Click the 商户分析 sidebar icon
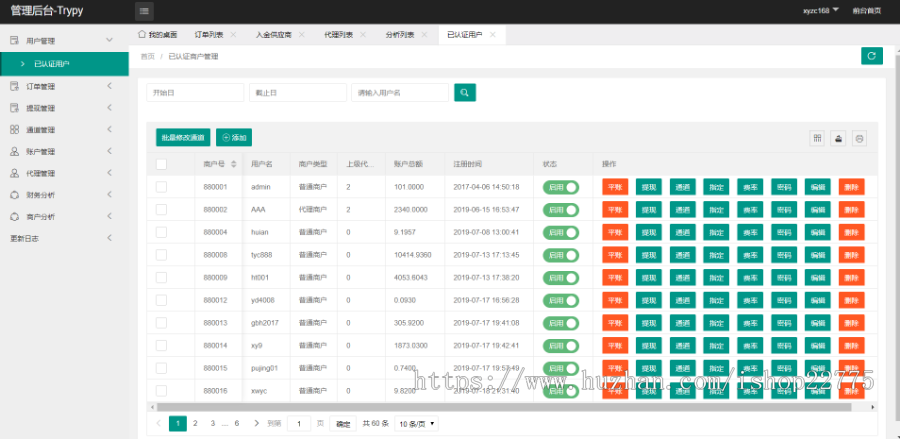The image size is (900, 439). click(15, 217)
